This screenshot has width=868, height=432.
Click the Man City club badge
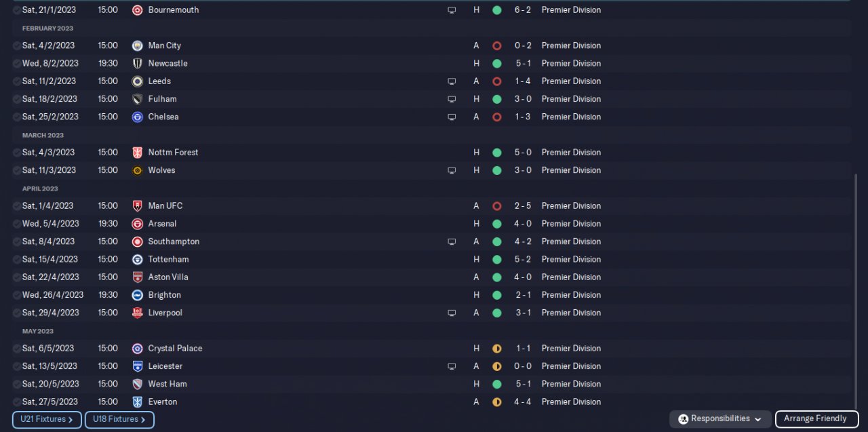137,45
